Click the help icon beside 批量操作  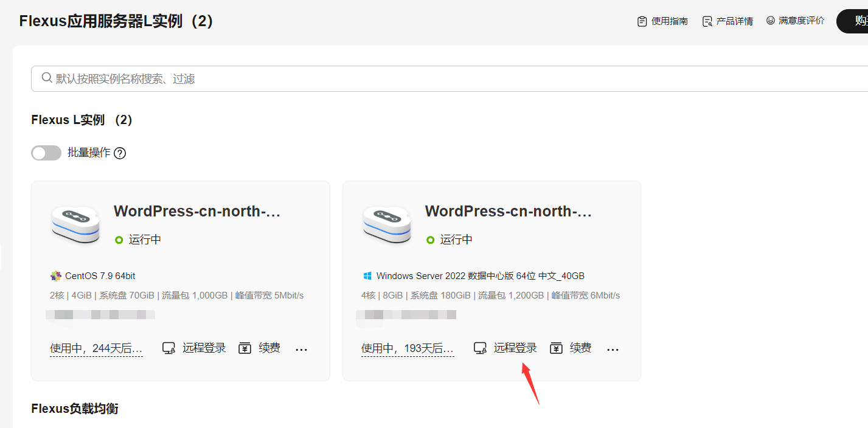120,153
